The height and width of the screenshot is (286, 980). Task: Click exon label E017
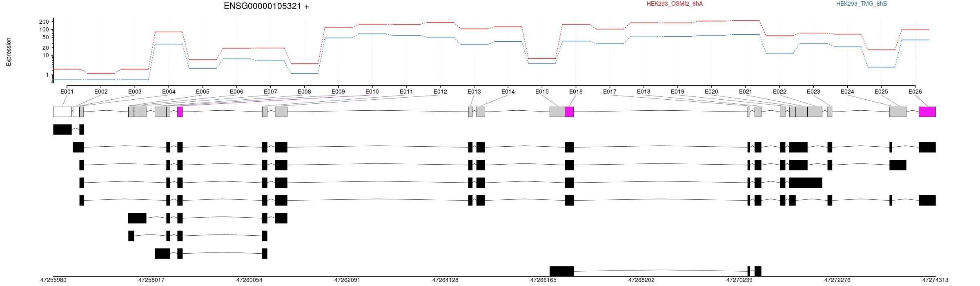coord(610,92)
